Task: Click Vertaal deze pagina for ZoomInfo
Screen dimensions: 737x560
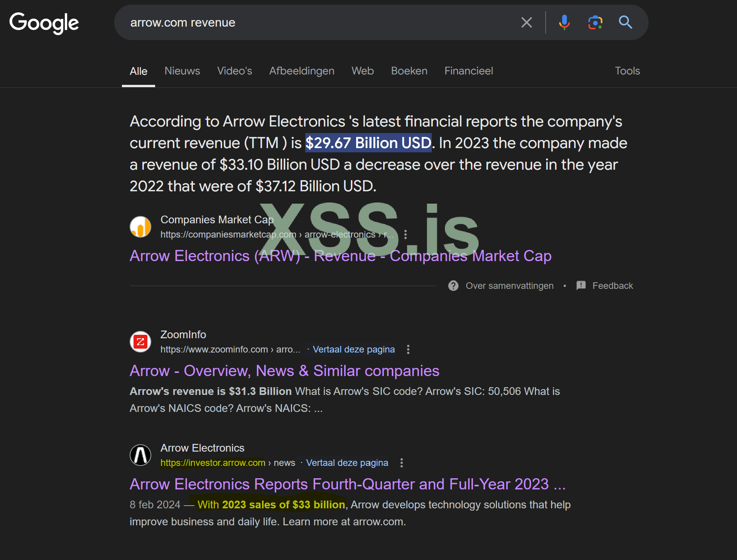Action: pyautogui.click(x=354, y=349)
